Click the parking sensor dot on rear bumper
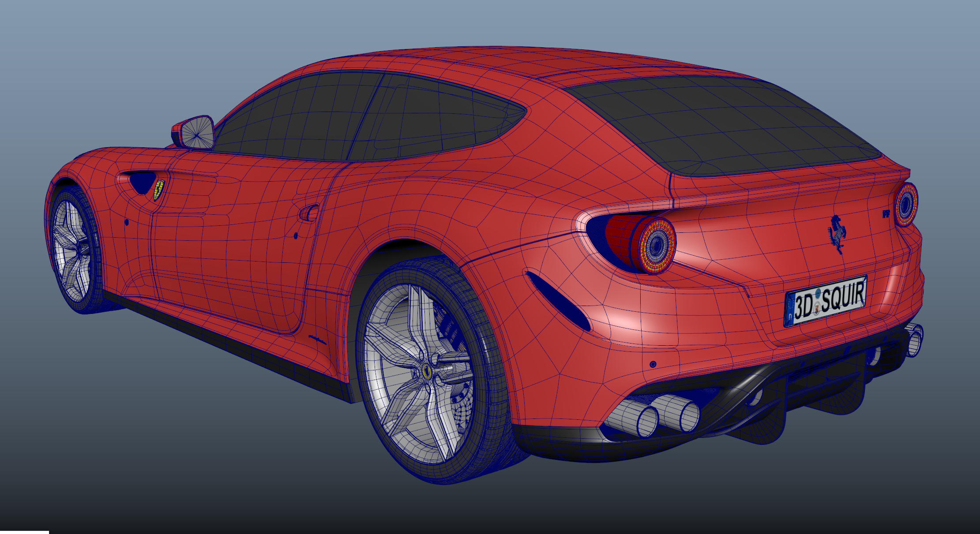 653,364
